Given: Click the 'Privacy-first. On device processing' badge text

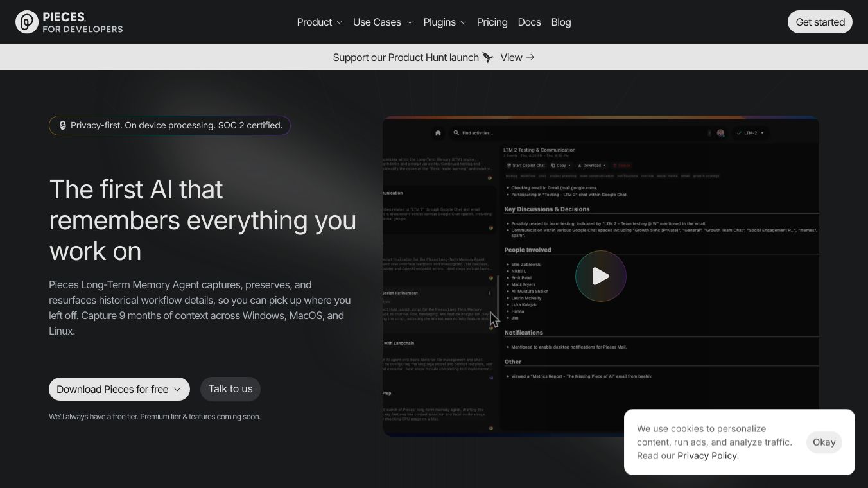Looking at the screenshot, I should coord(177,125).
